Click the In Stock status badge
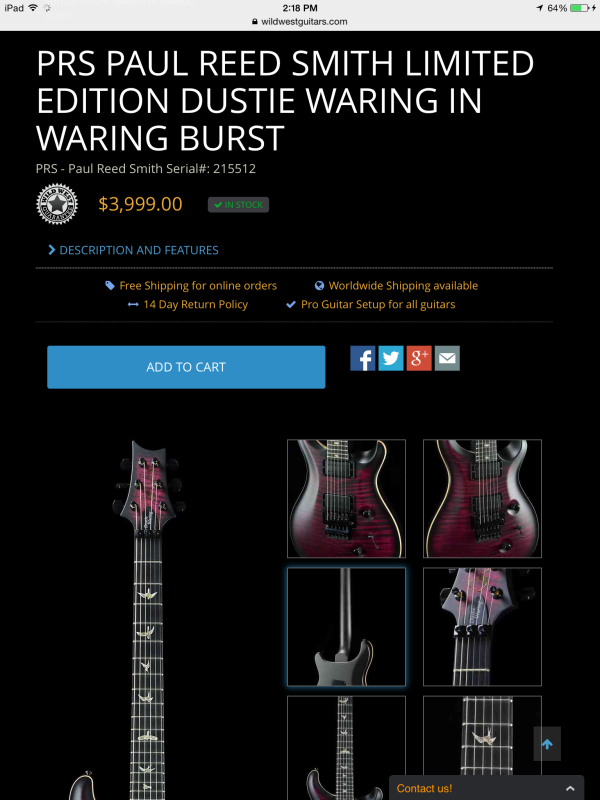600x800 pixels. 238,205
